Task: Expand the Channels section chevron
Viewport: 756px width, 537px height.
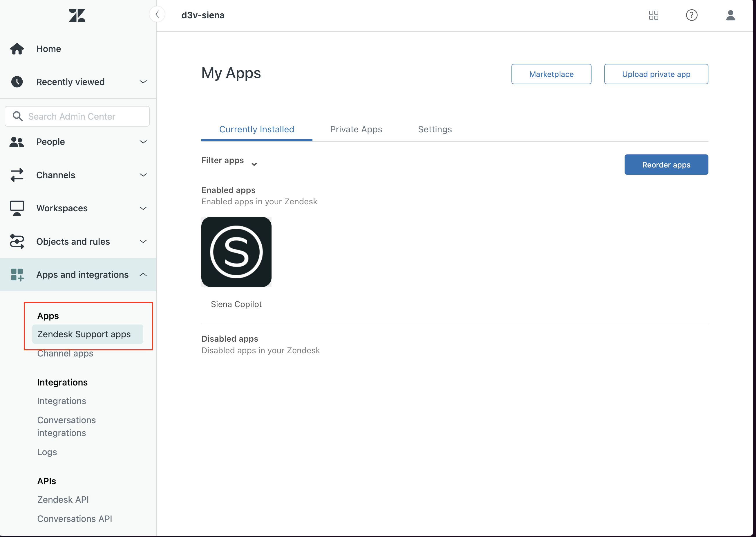Action: pos(143,175)
